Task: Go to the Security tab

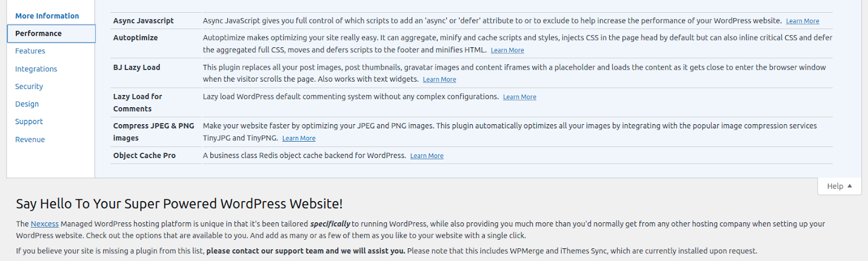Action: [29, 87]
